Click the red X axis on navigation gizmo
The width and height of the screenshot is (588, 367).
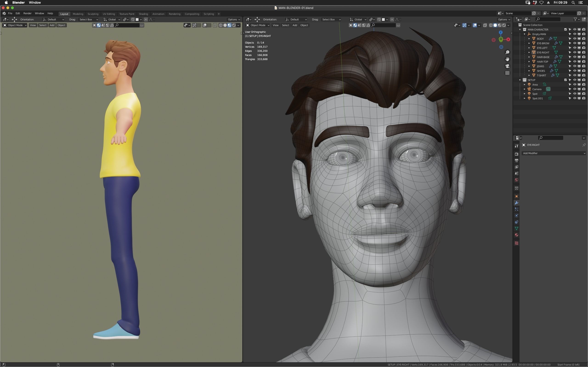(x=508, y=39)
